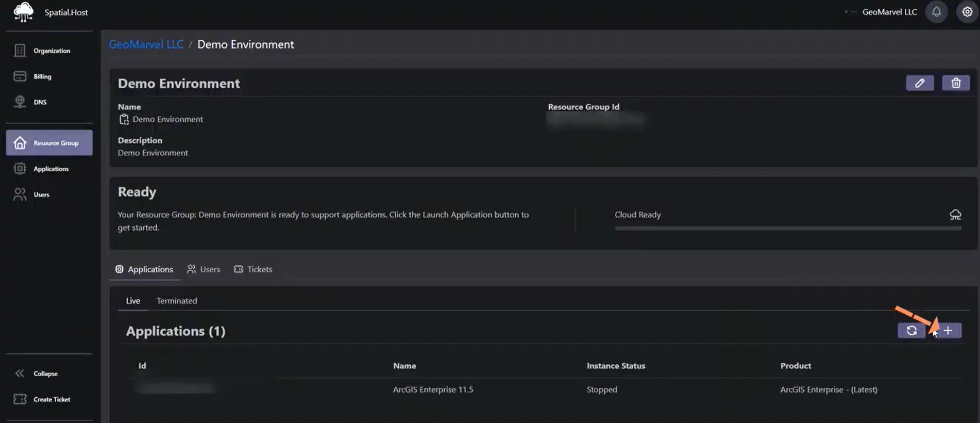
Task: Go to Billing page
Action: click(x=41, y=76)
